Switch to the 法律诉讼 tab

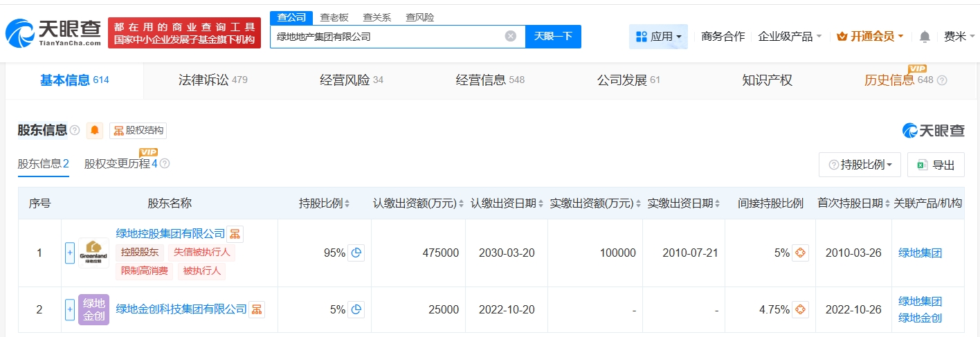pos(212,80)
